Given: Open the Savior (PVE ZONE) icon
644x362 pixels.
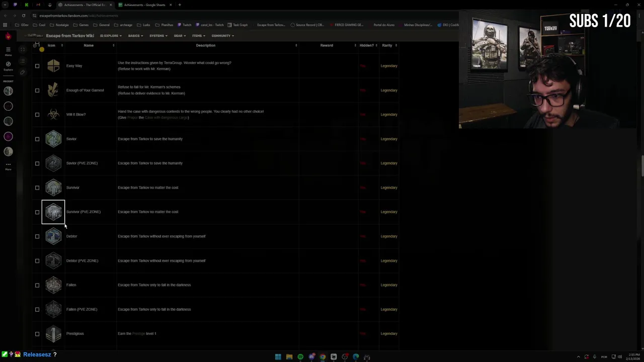Looking at the screenshot, I should pyautogui.click(x=53, y=163).
